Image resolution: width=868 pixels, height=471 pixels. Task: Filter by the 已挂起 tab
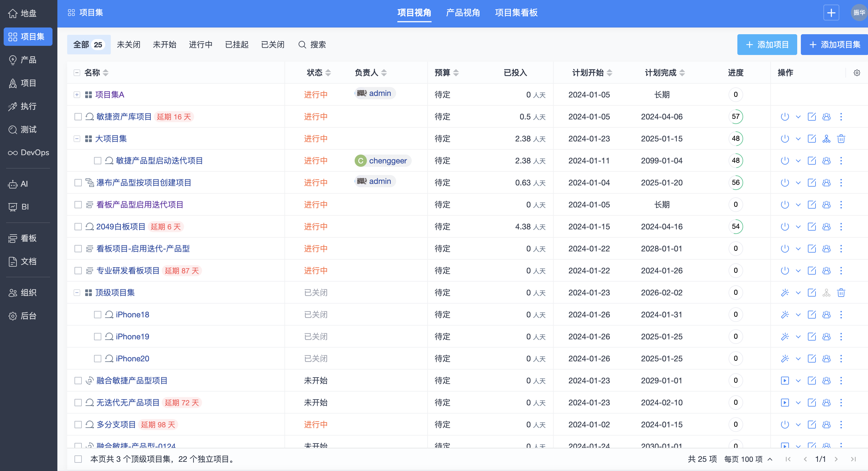(x=237, y=45)
